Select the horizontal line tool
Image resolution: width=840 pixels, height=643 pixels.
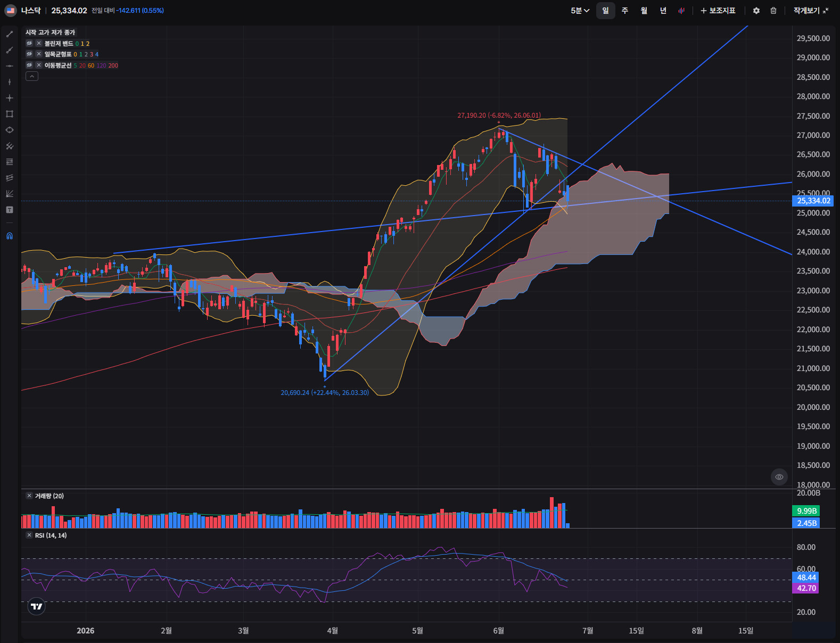click(x=10, y=66)
